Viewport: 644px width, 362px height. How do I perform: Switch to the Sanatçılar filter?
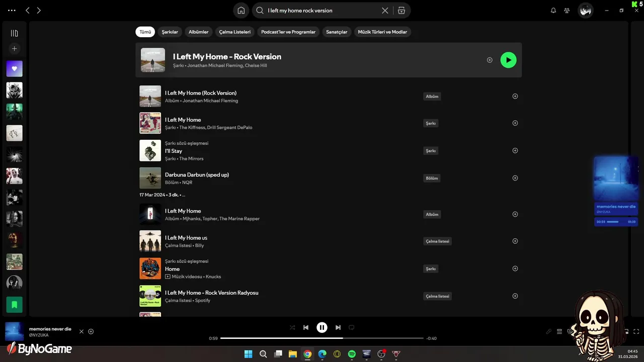(337, 32)
